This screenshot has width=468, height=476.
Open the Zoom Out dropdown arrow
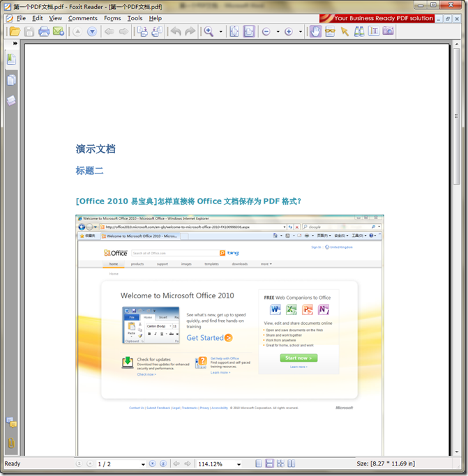(278, 31)
